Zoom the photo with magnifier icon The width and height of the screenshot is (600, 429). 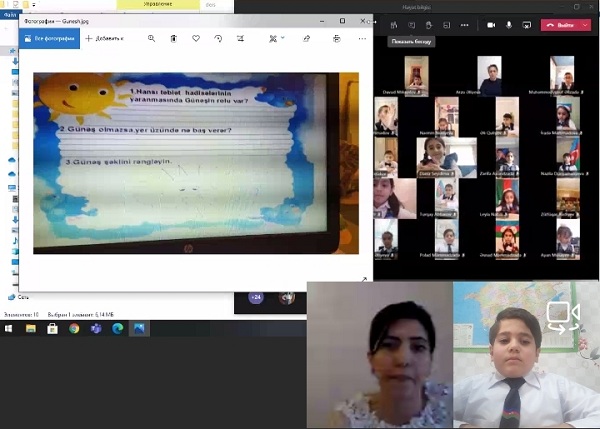tap(152, 39)
